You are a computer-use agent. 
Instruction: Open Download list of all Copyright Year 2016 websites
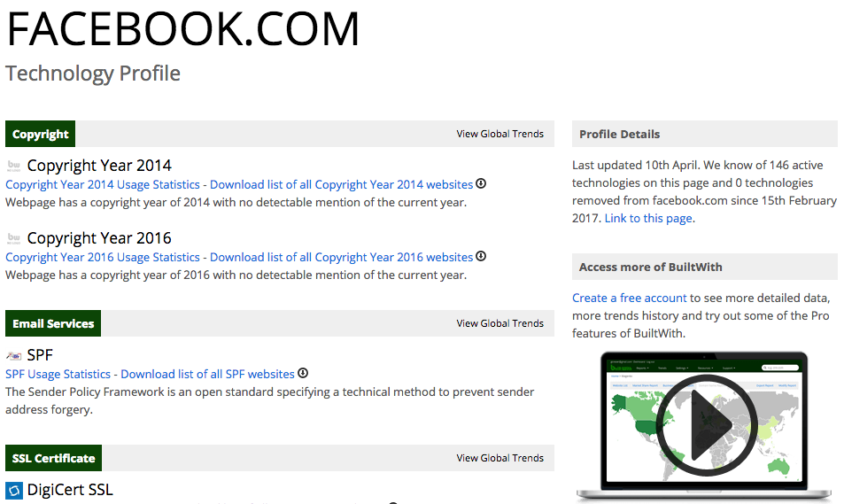(341, 258)
